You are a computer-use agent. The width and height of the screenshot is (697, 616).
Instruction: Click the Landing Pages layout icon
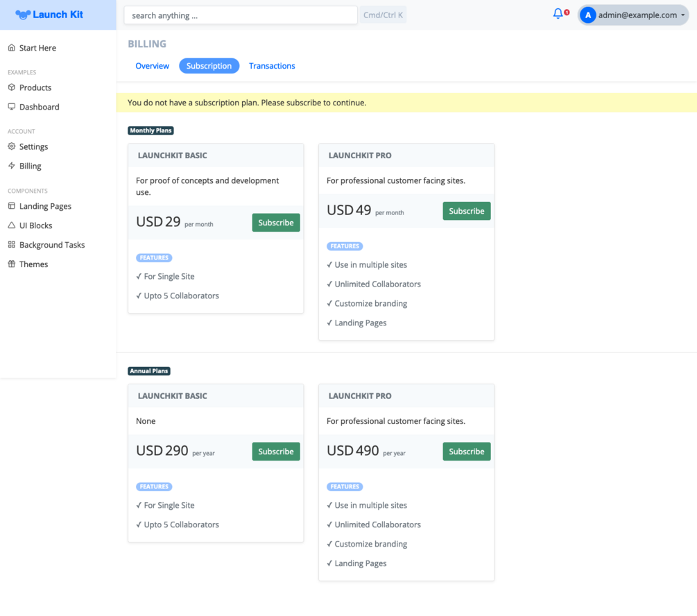(11, 206)
